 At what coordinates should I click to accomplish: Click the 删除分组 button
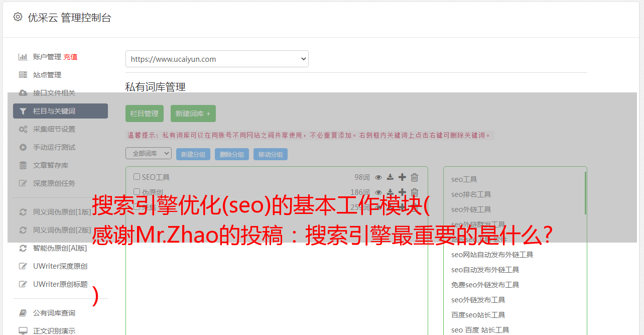pyautogui.click(x=232, y=154)
